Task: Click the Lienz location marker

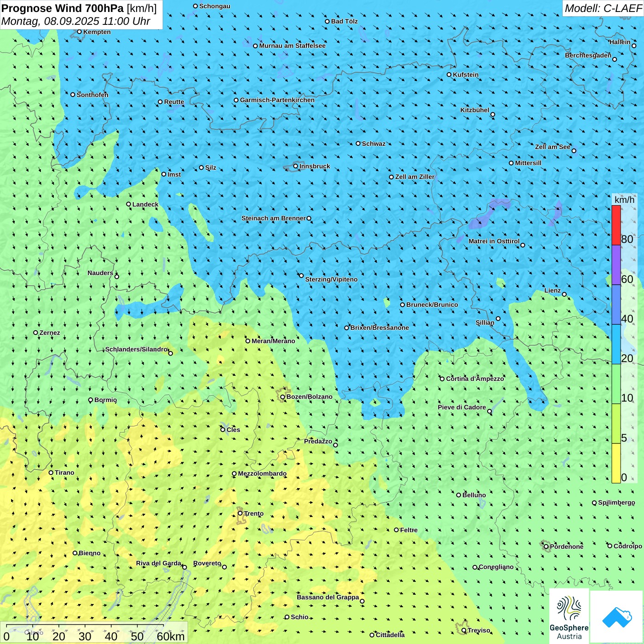Action: [564, 294]
